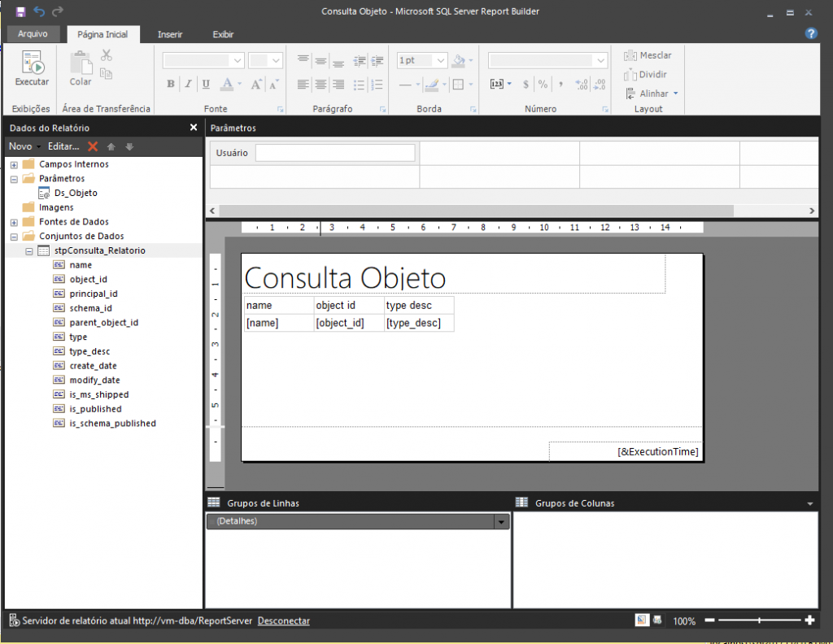The height and width of the screenshot is (644, 833).
Task: Open the fill color bucket
Action: pos(459,60)
